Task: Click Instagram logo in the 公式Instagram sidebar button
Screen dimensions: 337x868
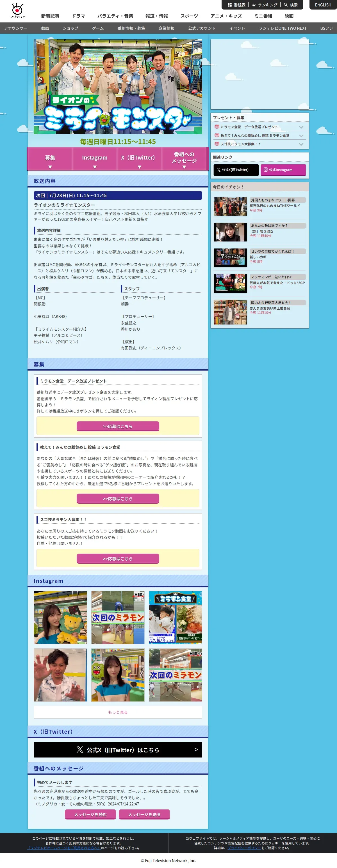Action: [x=266, y=170]
